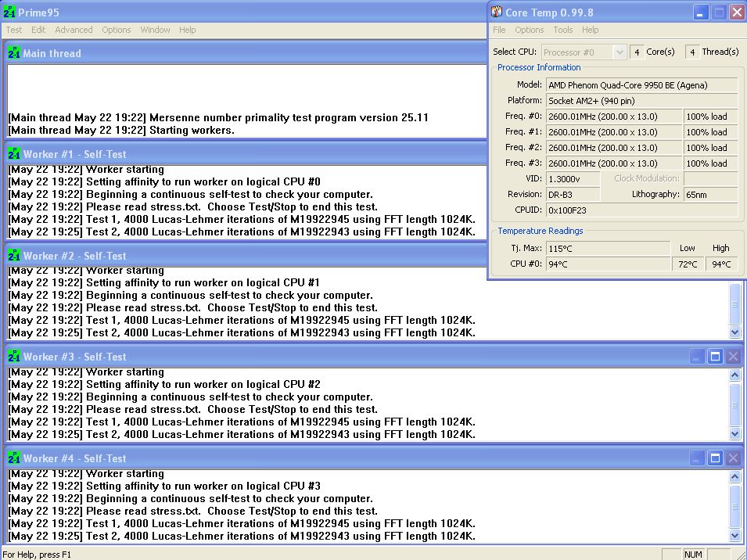The width and height of the screenshot is (747, 560).
Task: Open the Advanced menu in Prime95
Action: (74, 30)
